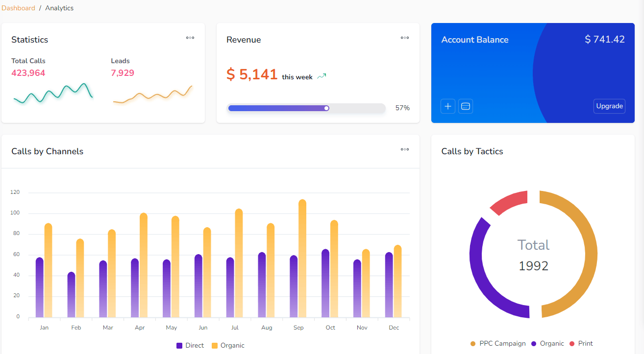644x354 pixels.
Task: Click the 423,964 total calls value
Action: pyautogui.click(x=28, y=73)
